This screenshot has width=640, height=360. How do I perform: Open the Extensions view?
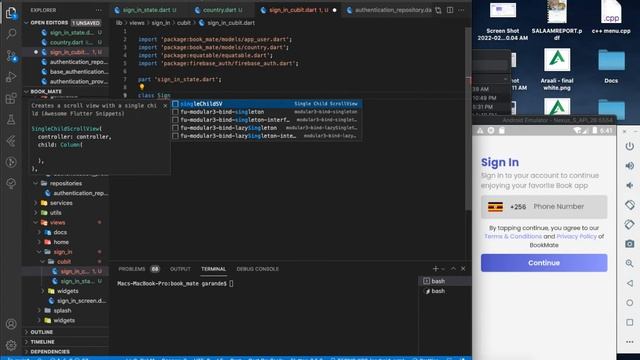point(11,98)
